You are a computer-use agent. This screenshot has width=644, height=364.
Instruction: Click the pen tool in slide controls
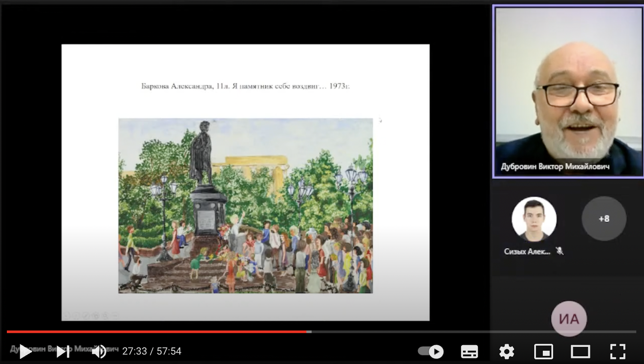pos(86,316)
